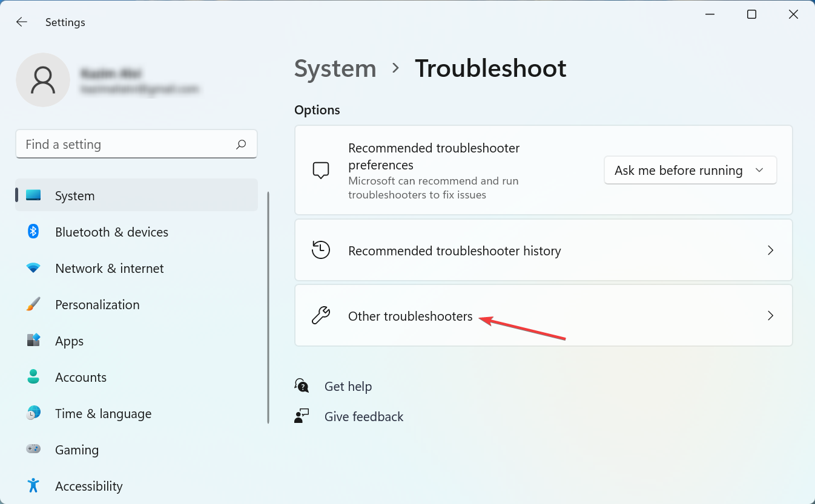The width and height of the screenshot is (815, 504).
Task: Expand the Other troubleshooters section
Action: [x=543, y=315]
